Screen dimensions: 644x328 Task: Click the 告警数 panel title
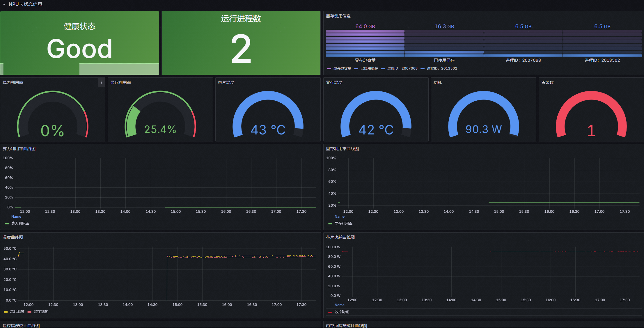pos(547,83)
